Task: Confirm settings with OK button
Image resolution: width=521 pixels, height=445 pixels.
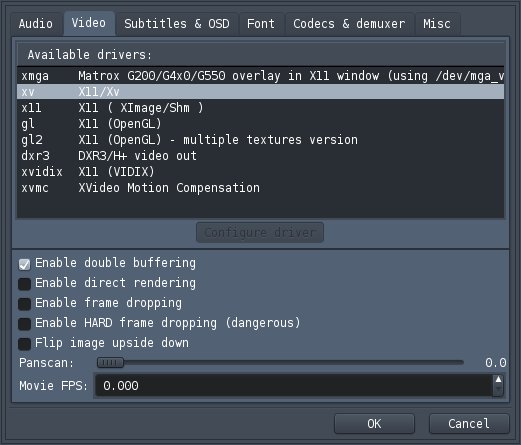Action: pyautogui.click(x=374, y=424)
